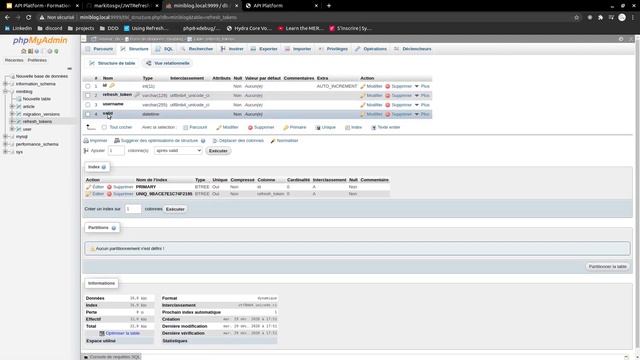The height and width of the screenshot is (360, 640).
Task: Click Vue relationnelle sub-tab
Action: coord(168,63)
